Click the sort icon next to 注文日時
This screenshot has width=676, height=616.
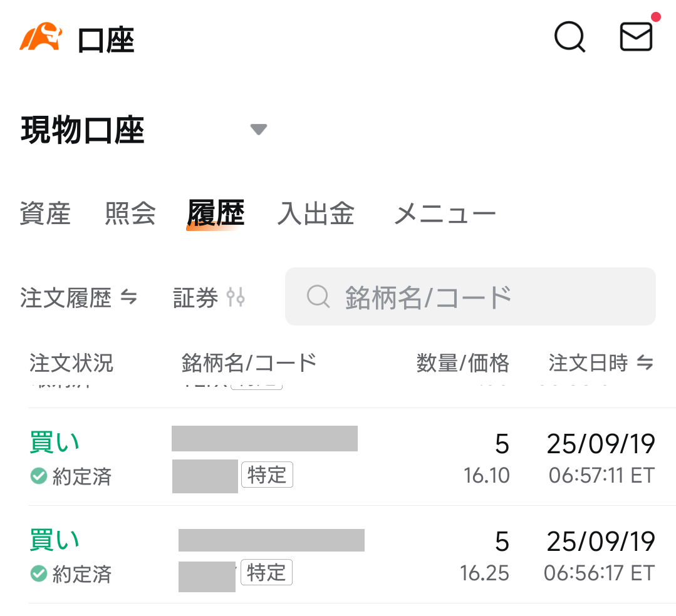645,362
